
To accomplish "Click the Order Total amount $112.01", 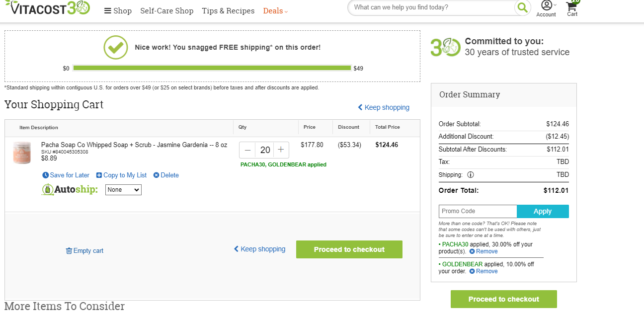I will (556, 190).
